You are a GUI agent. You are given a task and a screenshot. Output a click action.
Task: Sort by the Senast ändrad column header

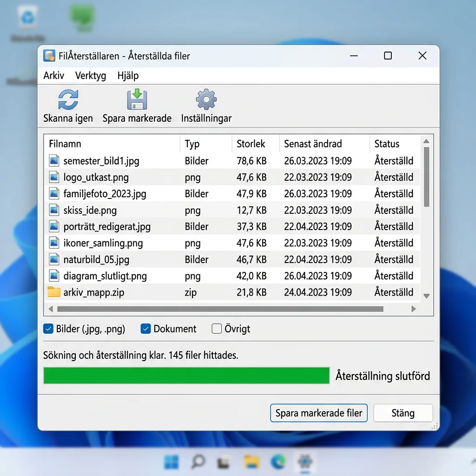[x=324, y=144]
